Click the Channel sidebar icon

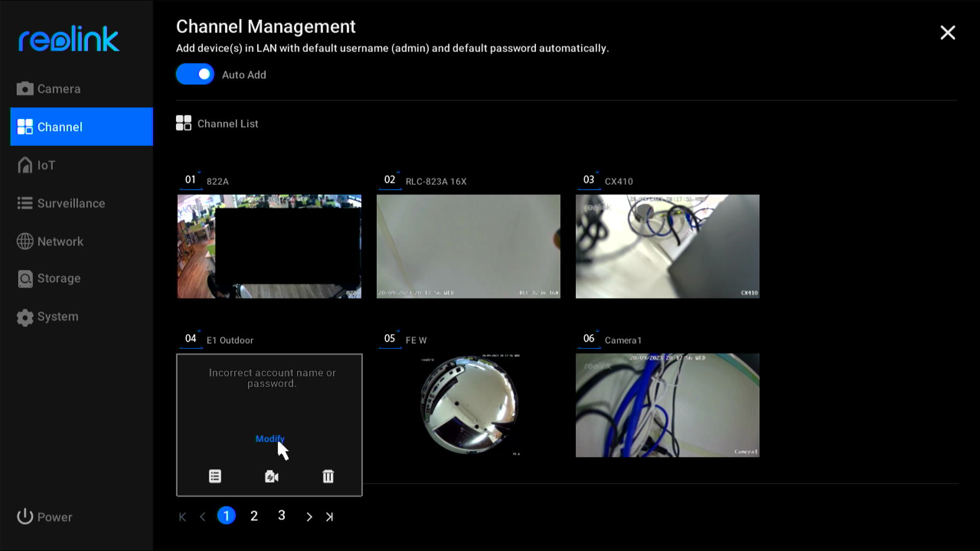coord(24,127)
